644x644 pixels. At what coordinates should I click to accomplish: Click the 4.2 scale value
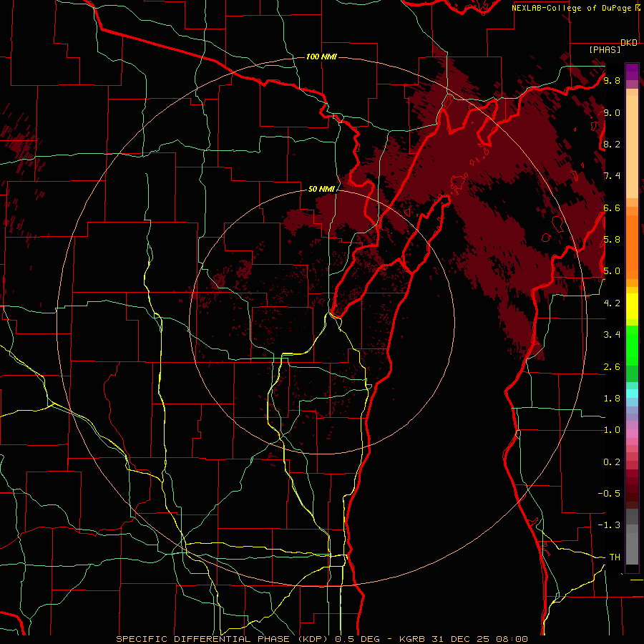point(612,303)
